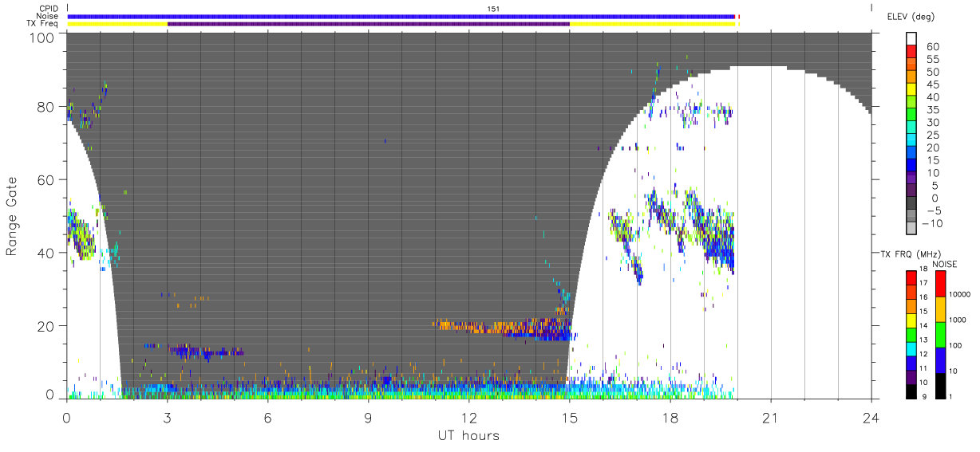Click the "1000" label on NOISE colorbar
The height and width of the screenshot is (452, 980).
pos(956,320)
